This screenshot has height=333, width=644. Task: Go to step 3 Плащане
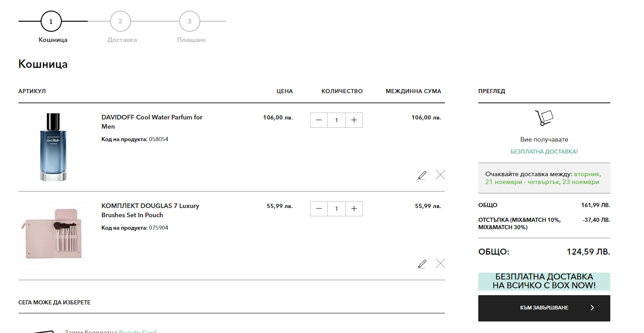(190, 21)
